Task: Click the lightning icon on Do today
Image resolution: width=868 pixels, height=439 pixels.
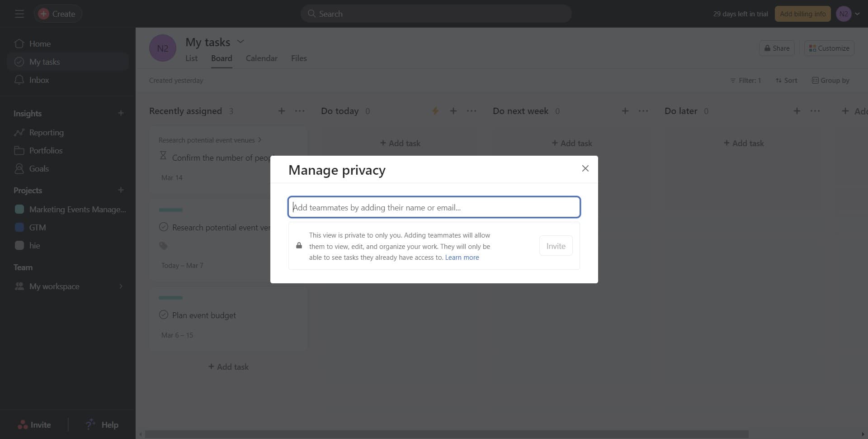Action: point(435,110)
